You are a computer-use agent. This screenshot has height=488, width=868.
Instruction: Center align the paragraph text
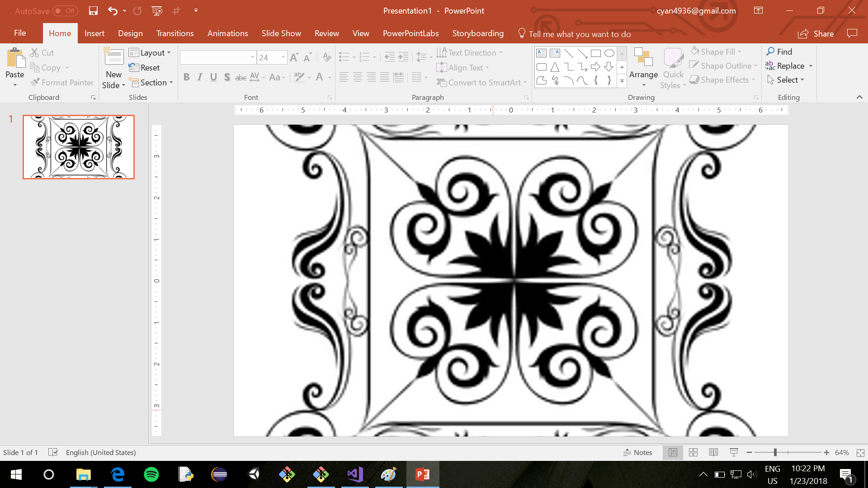(x=358, y=77)
